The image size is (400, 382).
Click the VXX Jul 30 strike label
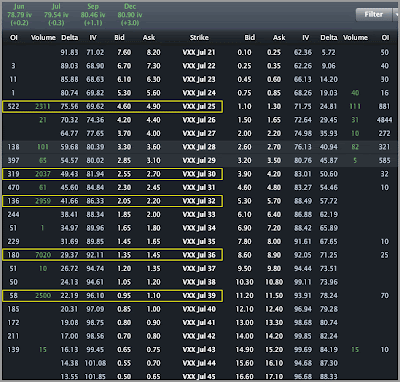(x=199, y=174)
